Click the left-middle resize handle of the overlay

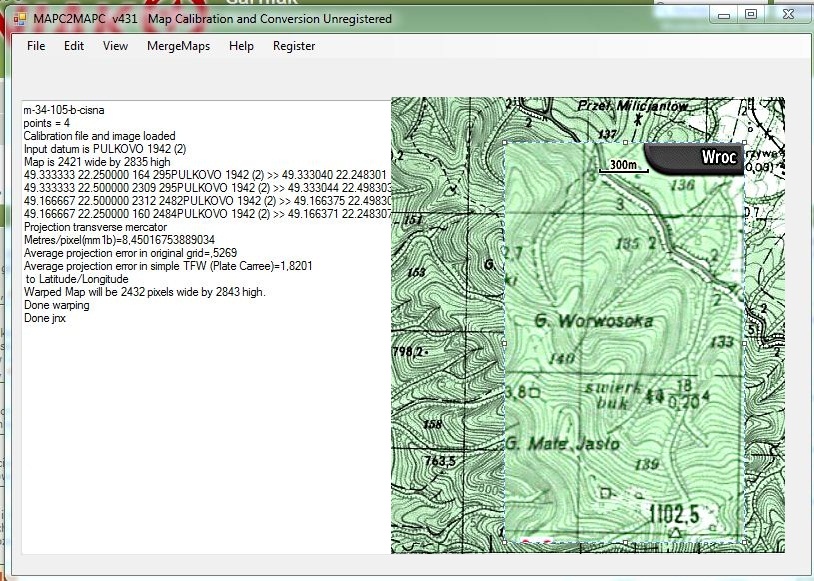tap(504, 343)
